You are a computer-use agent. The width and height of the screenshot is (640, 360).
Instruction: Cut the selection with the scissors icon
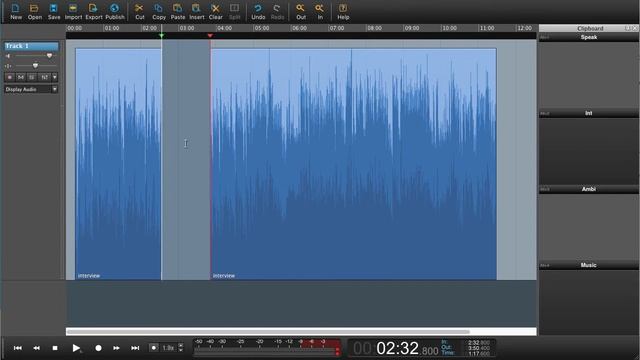pos(140,11)
